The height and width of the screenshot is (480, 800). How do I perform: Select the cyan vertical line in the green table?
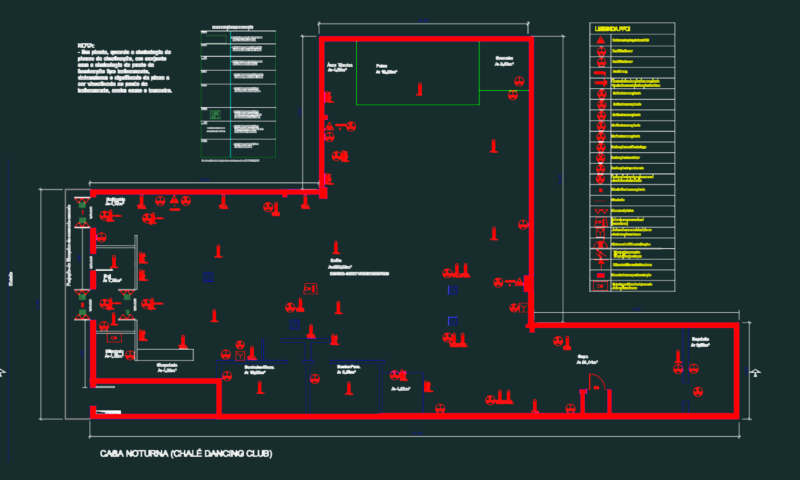pyautogui.click(x=231, y=94)
